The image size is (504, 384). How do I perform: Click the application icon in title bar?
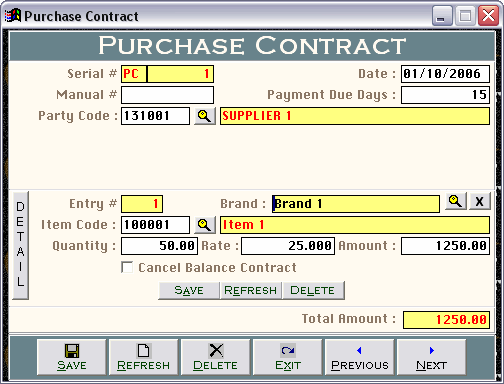click(x=13, y=16)
